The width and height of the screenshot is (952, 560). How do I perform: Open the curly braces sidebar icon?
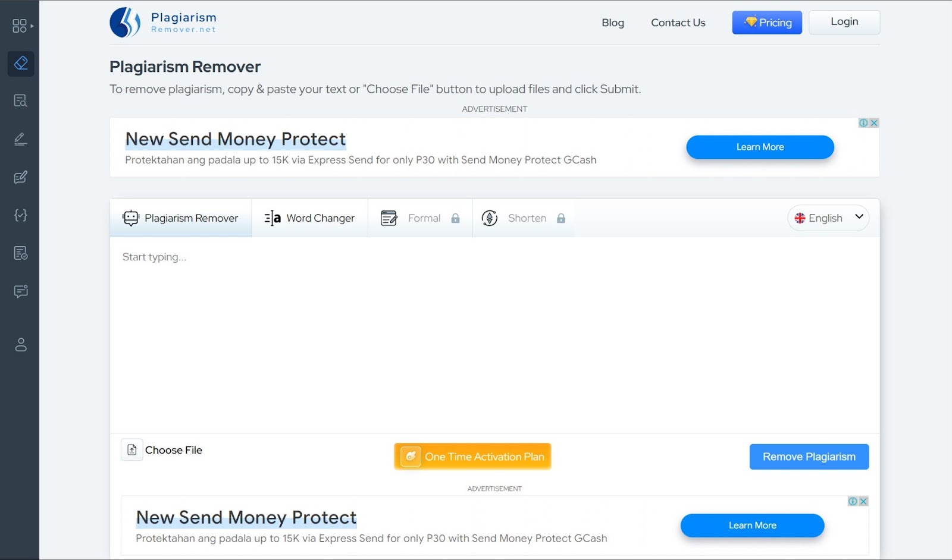(x=21, y=215)
